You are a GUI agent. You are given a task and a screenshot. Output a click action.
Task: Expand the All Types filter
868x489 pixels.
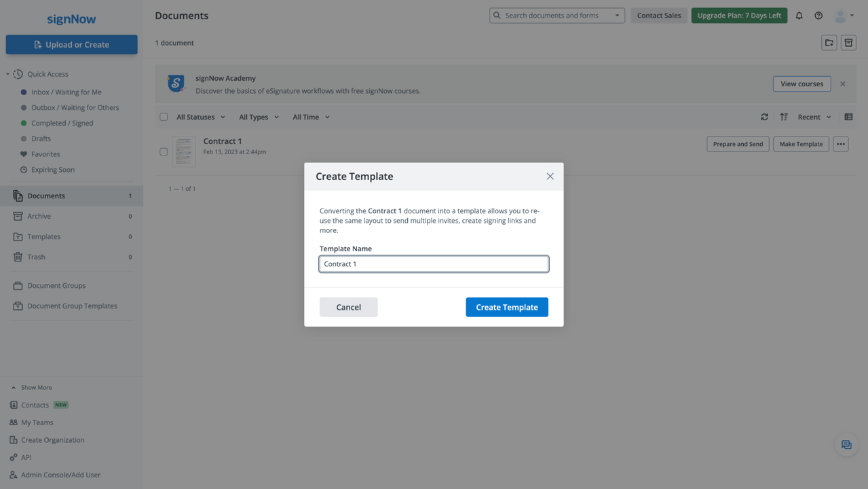tap(254, 116)
